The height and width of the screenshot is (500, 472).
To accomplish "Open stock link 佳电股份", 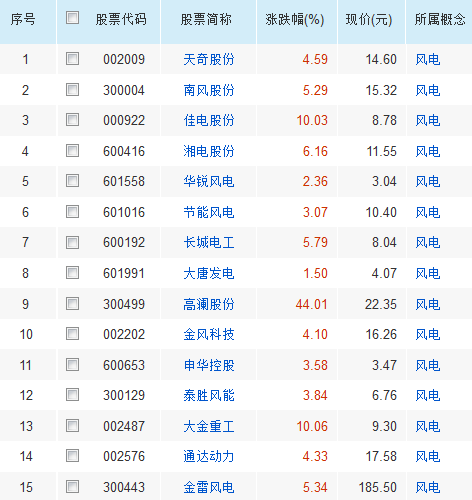I will (209, 120).
